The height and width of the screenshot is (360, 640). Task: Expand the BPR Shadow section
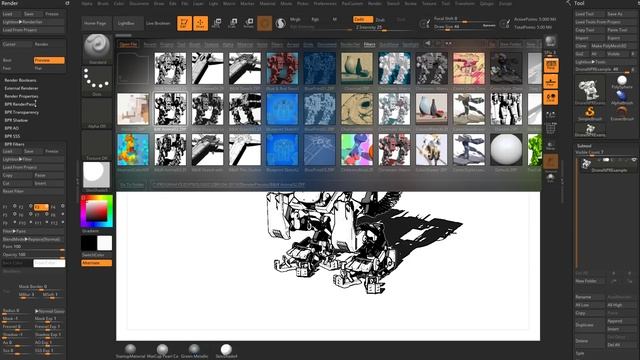pos(16,120)
